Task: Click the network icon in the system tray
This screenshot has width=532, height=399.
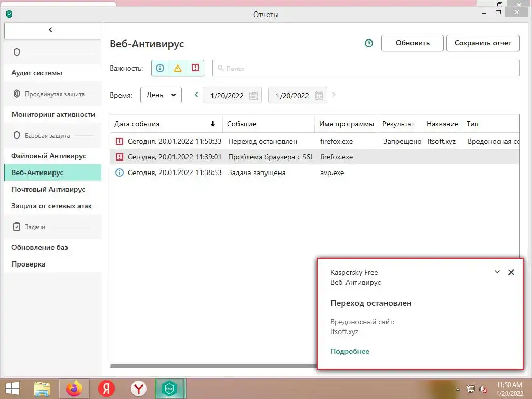Action: point(471,389)
